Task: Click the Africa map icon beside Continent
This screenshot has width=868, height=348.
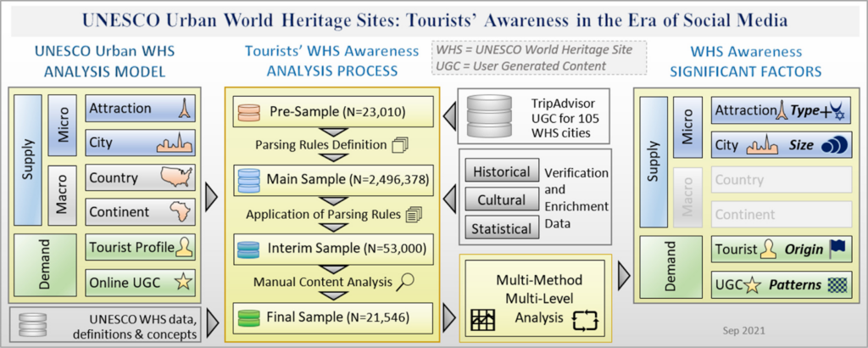Action: [x=179, y=212]
